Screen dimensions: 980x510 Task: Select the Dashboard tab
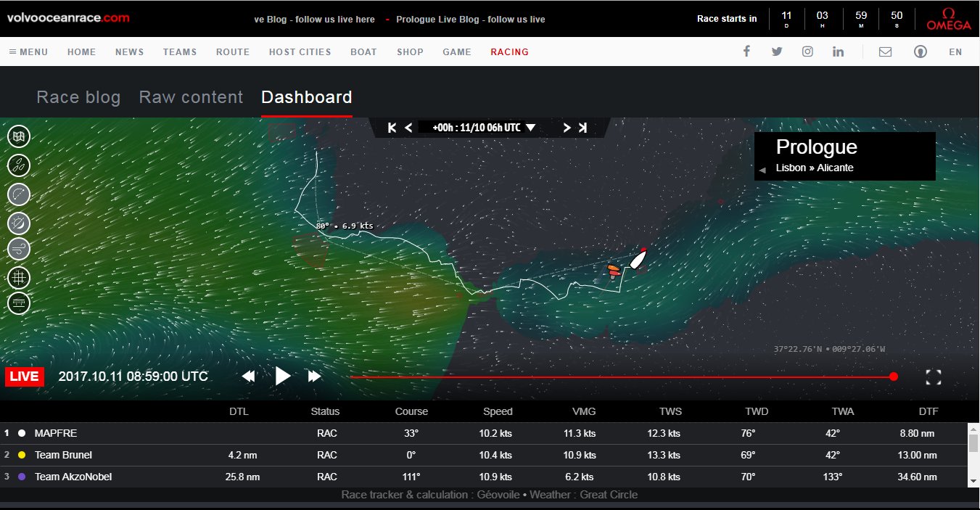[x=307, y=97]
